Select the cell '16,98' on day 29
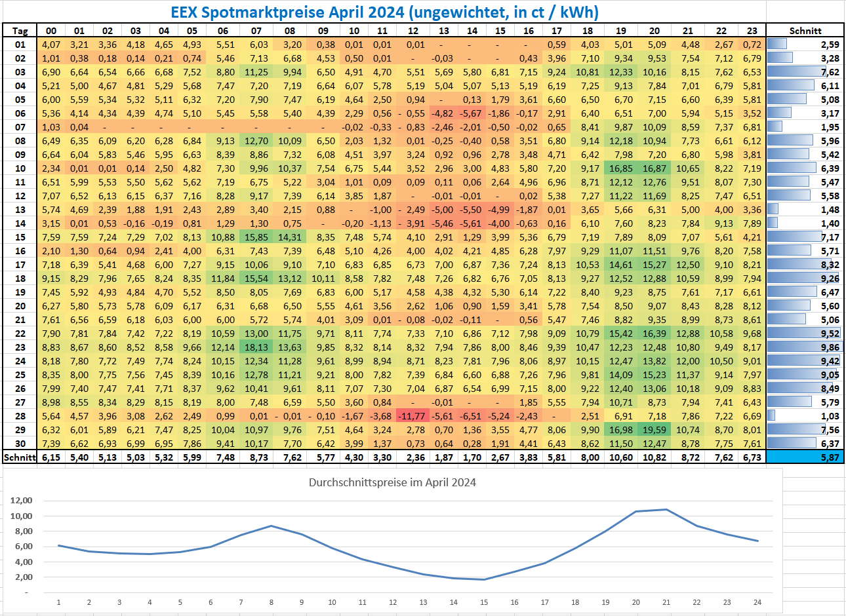Viewport: 846px width, 616px height. [621, 430]
